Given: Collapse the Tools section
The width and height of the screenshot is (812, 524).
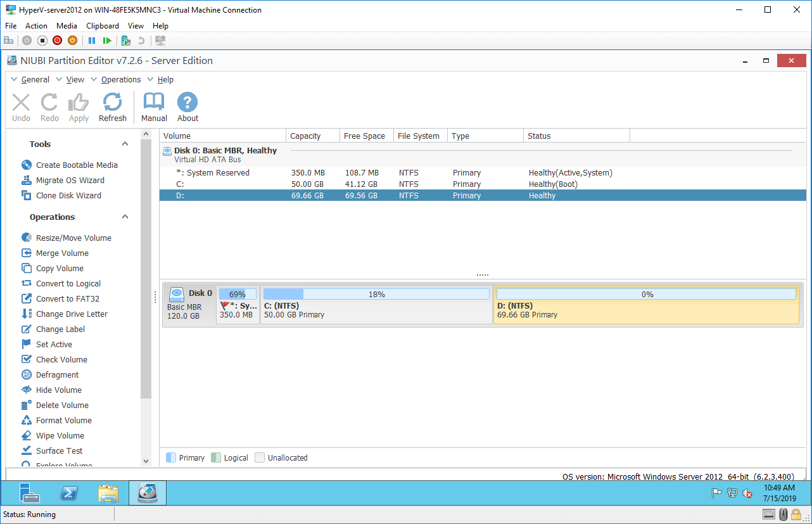Looking at the screenshot, I should [125, 144].
